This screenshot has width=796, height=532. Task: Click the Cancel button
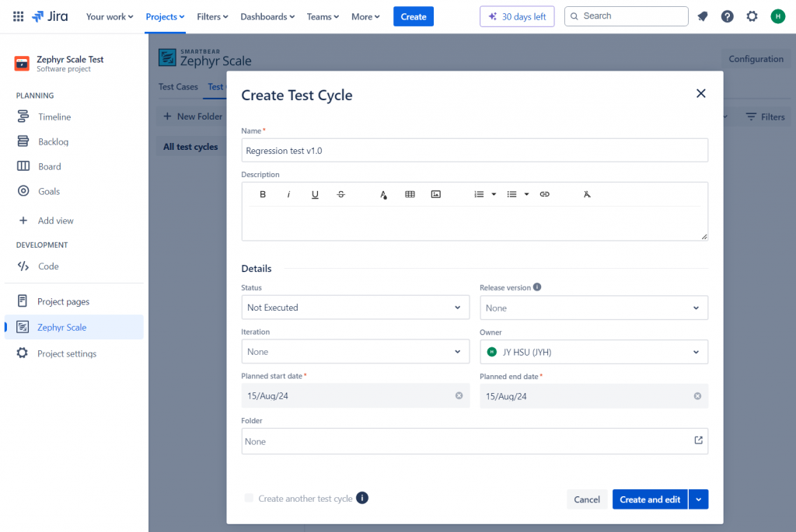point(587,499)
